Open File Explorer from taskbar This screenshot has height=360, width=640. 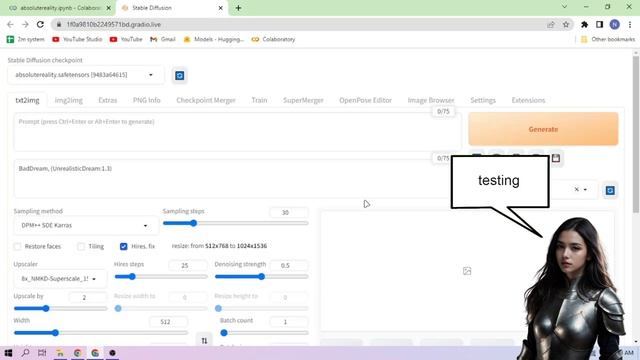point(60,353)
